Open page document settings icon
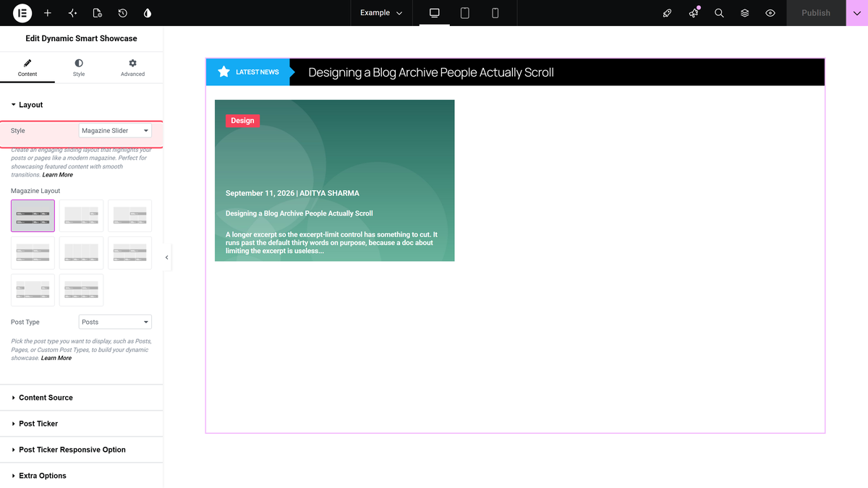Screen dimensions: 868x488 tap(98, 13)
